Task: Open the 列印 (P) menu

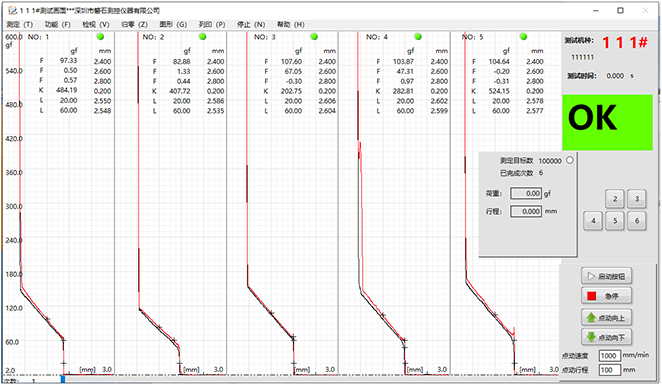Action: tap(212, 24)
